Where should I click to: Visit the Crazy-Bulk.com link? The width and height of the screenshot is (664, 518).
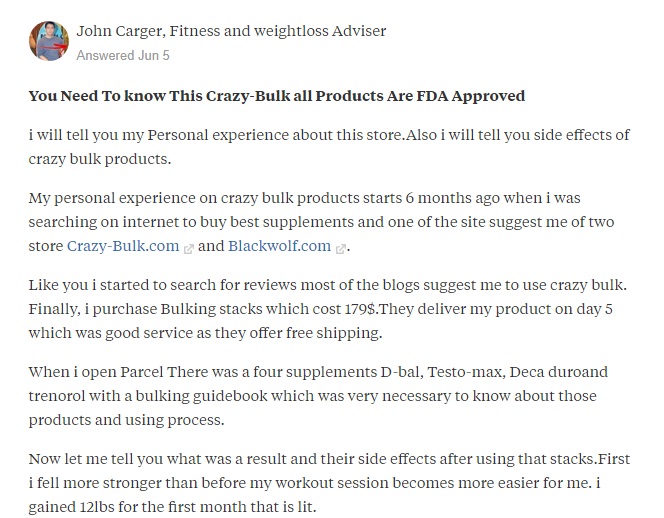123,246
